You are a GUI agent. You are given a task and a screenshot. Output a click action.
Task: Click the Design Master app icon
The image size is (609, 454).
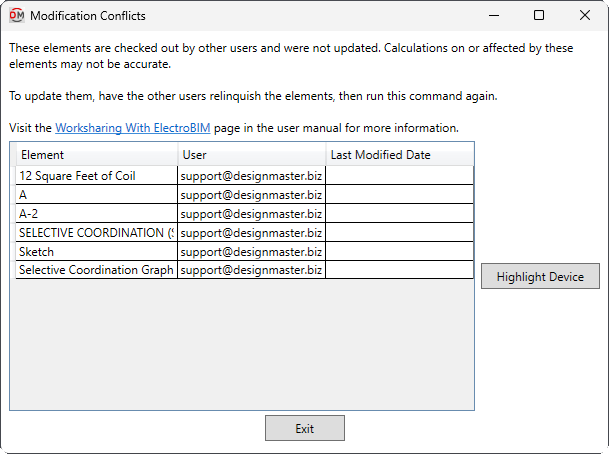point(17,16)
